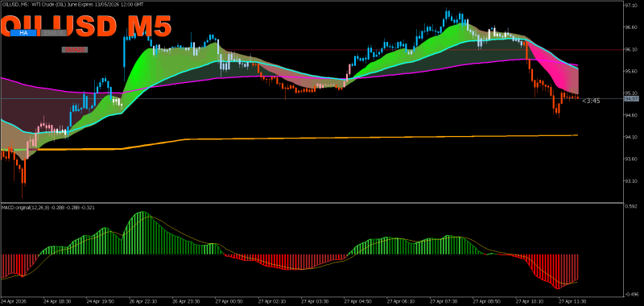Click the 95.60 price scale label
Viewport: 644px width, 306px height.
click(x=632, y=72)
